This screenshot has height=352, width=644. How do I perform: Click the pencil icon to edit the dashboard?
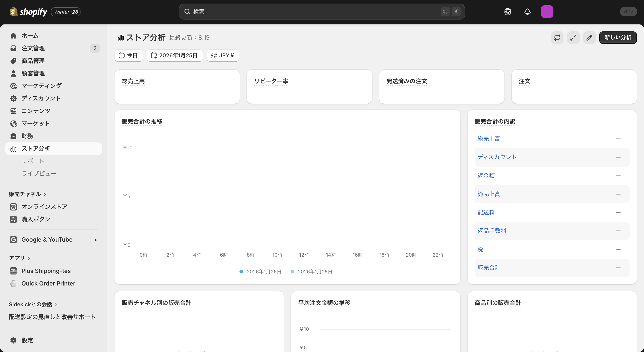pyautogui.click(x=589, y=38)
